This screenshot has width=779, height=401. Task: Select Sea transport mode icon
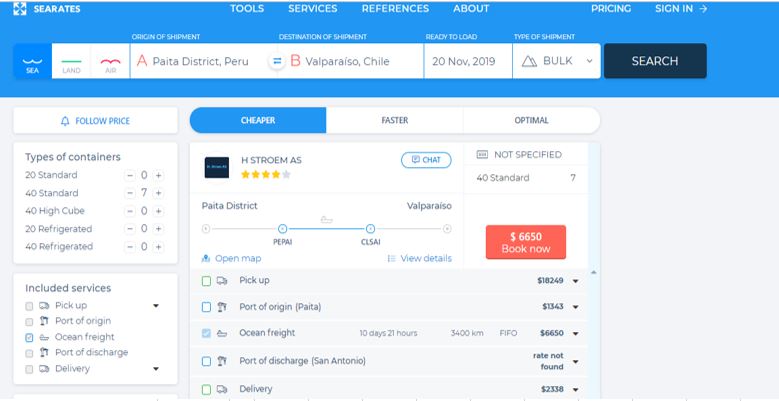coord(30,62)
